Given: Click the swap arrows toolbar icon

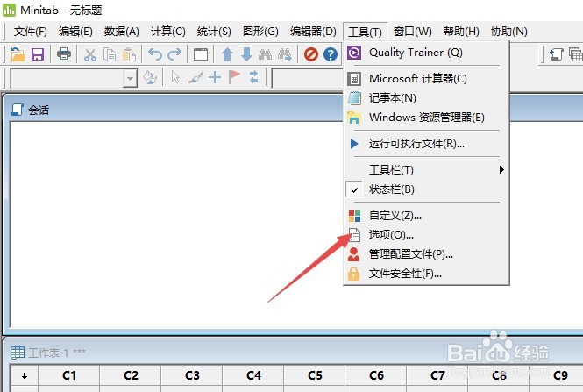Looking at the screenshot, I should (254, 77).
